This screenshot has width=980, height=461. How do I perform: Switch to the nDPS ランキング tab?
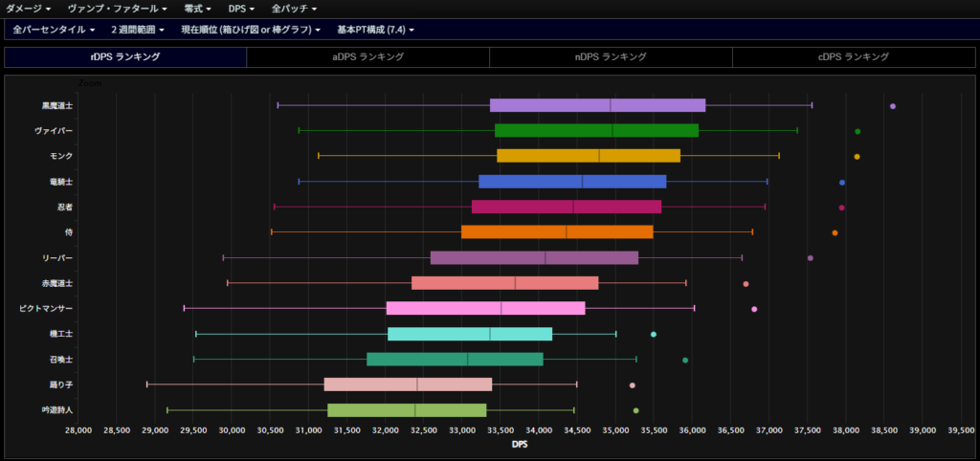pos(611,57)
